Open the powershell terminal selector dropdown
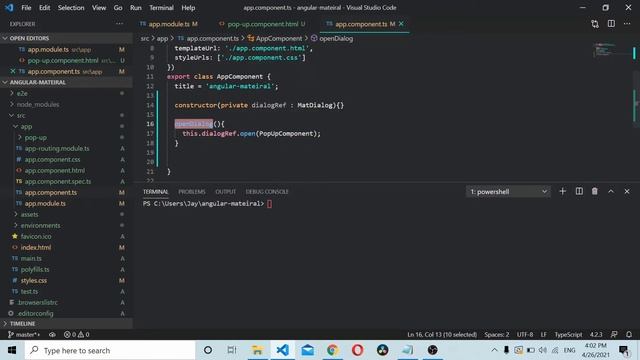Image resolution: width=640 pixels, height=360 pixels. (508, 191)
